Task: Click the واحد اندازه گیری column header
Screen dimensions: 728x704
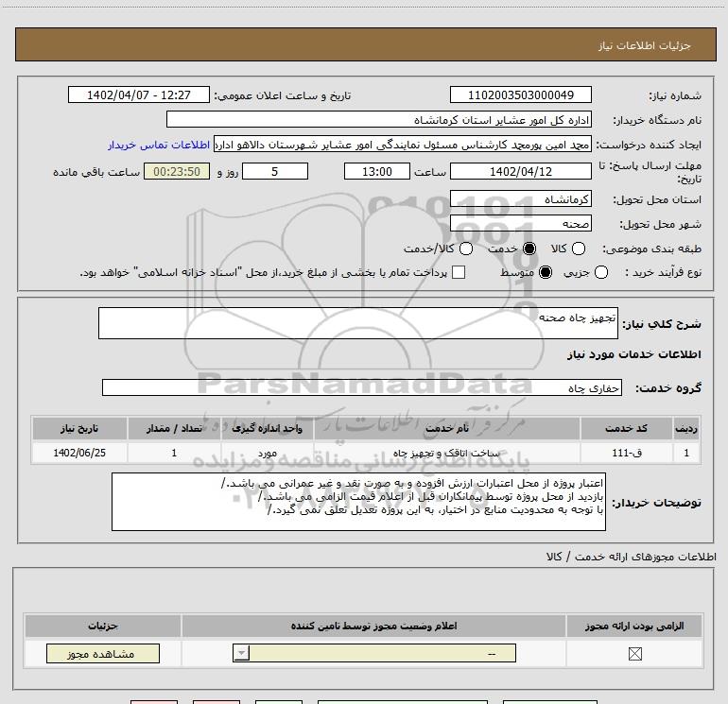Action: click(x=267, y=428)
